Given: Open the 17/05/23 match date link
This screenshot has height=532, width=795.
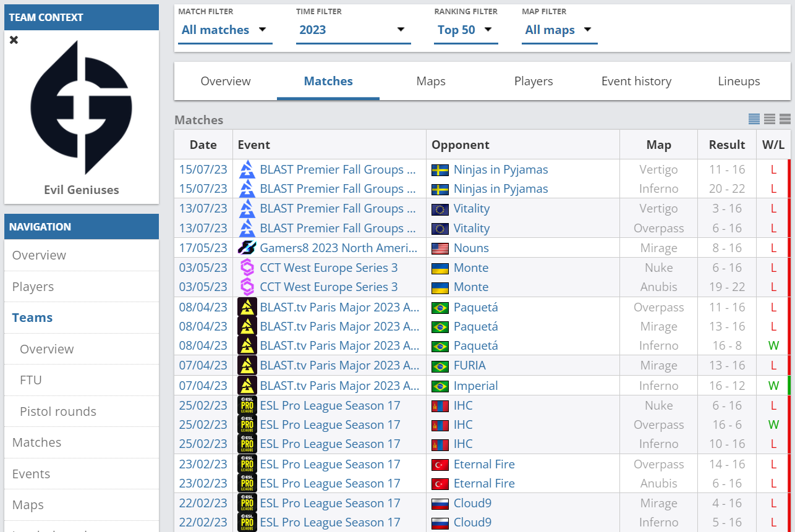Looking at the screenshot, I should click(203, 248).
